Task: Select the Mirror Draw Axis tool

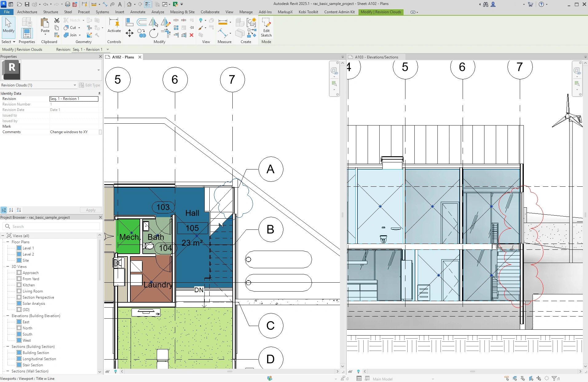Action: pyautogui.click(x=165, y=22)
